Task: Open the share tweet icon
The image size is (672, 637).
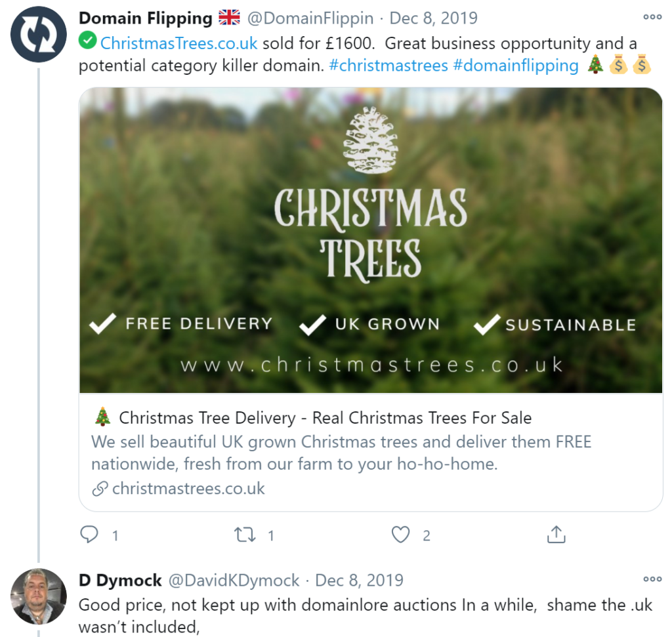Action: [x=556, y=534]
